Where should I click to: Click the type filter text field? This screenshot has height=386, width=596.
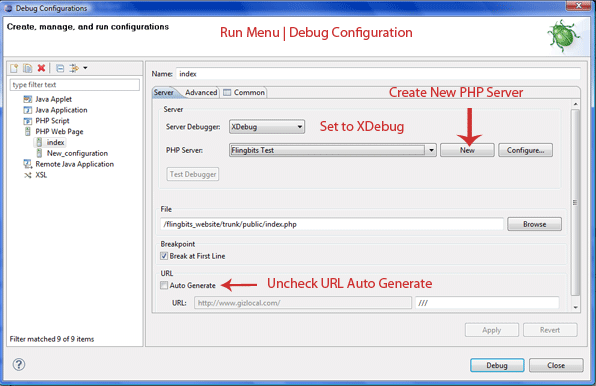click(x=74, y=85)
